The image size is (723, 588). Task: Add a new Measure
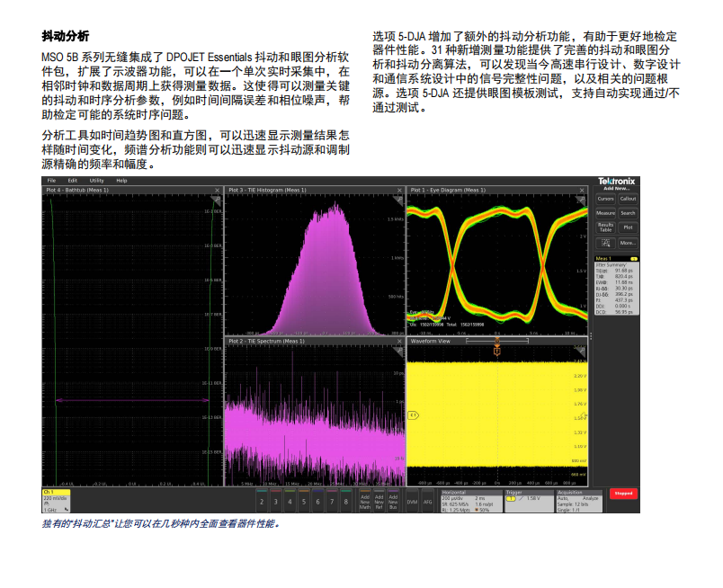pos(605,213)
